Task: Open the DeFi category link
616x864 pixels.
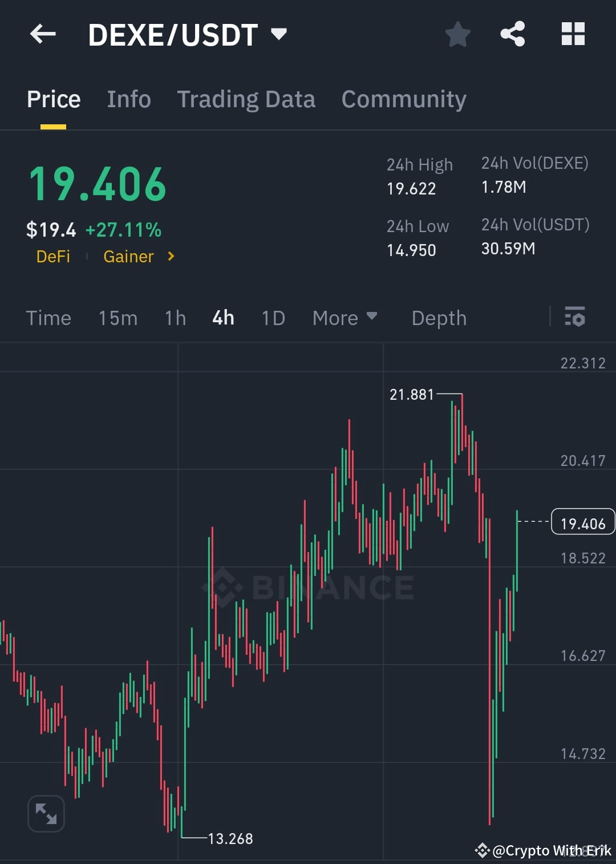Action: coord(54,257)
